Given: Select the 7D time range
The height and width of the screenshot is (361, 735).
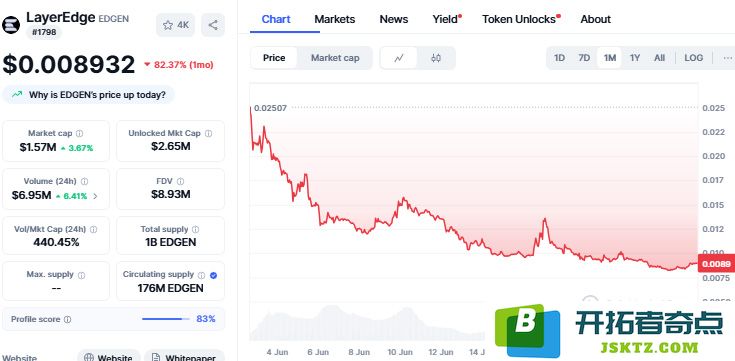Looking at the screenshot, I should coord(584,58).
